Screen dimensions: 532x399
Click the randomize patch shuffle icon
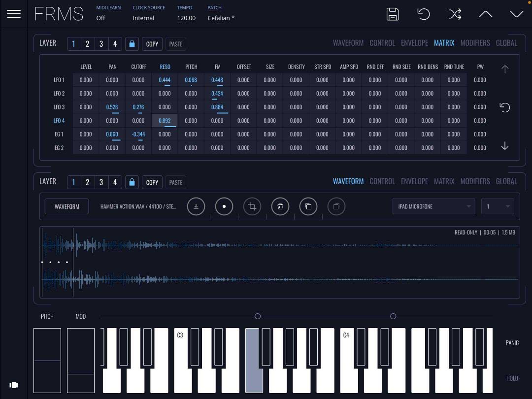coord(455,14)
